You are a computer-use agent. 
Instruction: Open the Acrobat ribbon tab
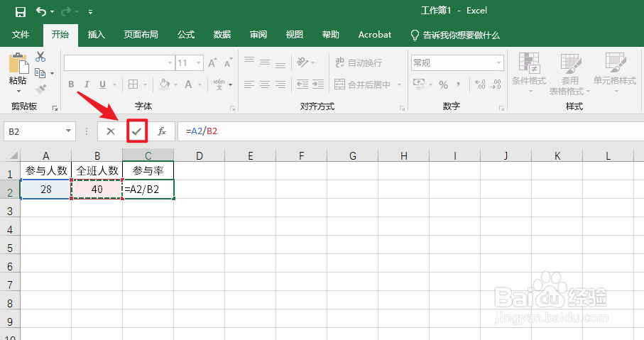(375, 35)
